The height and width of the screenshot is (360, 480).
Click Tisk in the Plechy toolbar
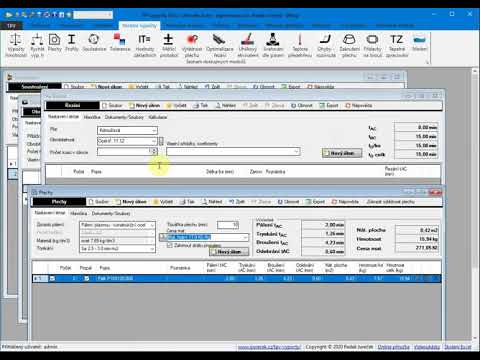[x=187, y=202]
